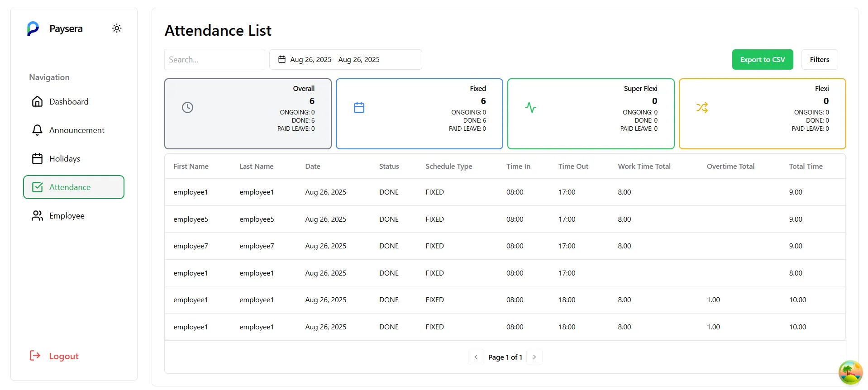This screenshot has height=390, width=868.
Task: Click the beach island floating icon
Action: tap(851, 372)
